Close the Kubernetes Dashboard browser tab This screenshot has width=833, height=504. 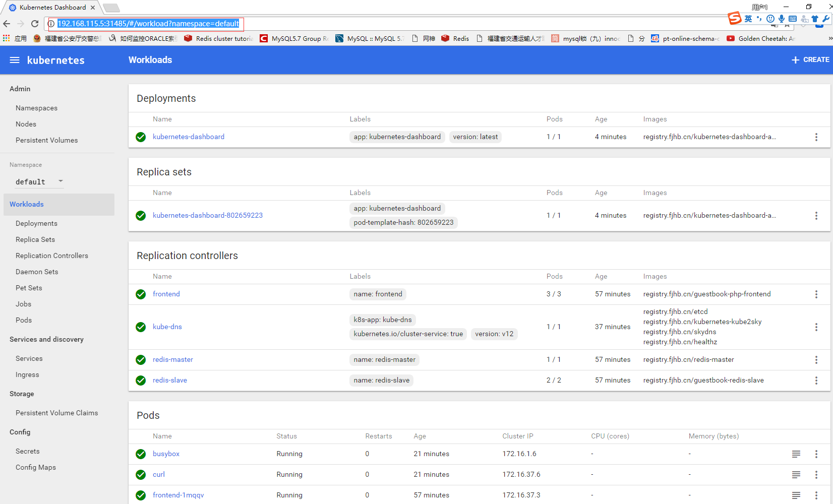[x=93, y=8]
